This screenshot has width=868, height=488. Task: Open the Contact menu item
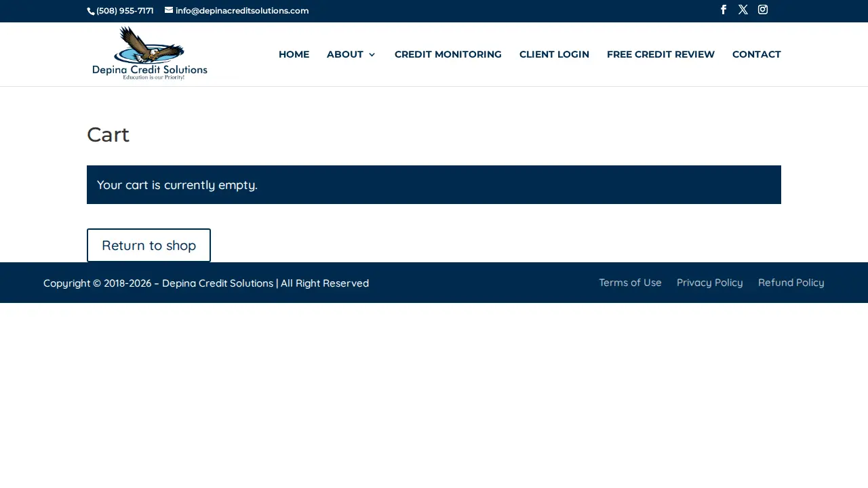tap(757, 54)
